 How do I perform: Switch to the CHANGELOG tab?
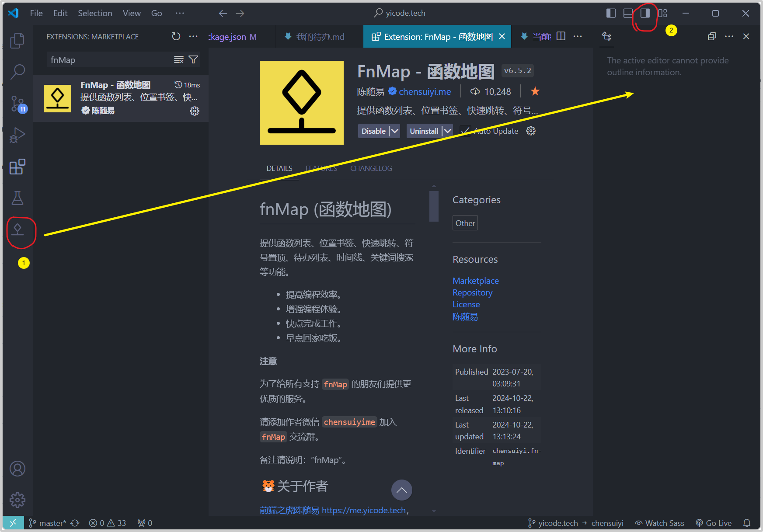(371, 168)
